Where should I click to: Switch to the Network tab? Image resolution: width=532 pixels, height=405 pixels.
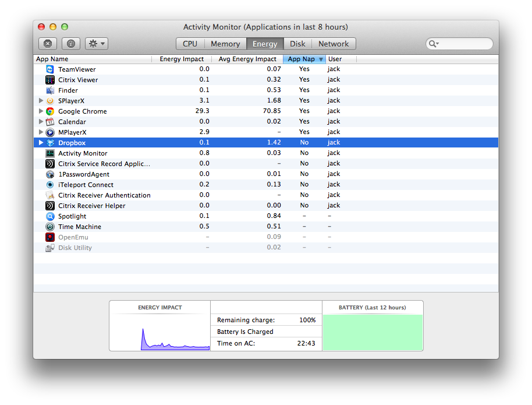click(x=334, y=44)
